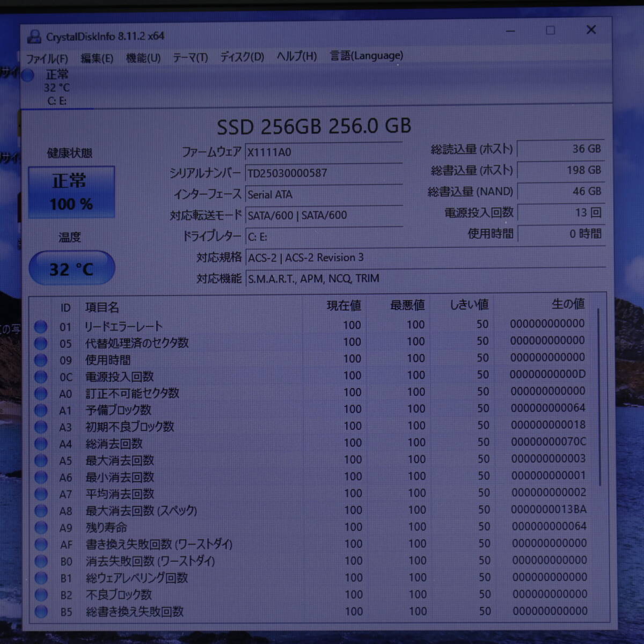Click status icon for A1 予備ブロック数
The width and height of the screenshot is (644, 644).
point(41,411)
